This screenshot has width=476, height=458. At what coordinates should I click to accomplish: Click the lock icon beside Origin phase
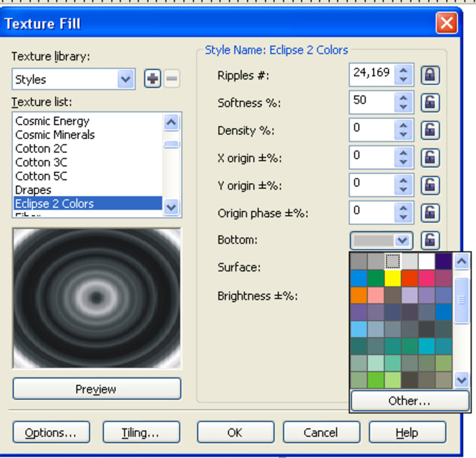tap(430, 213)
